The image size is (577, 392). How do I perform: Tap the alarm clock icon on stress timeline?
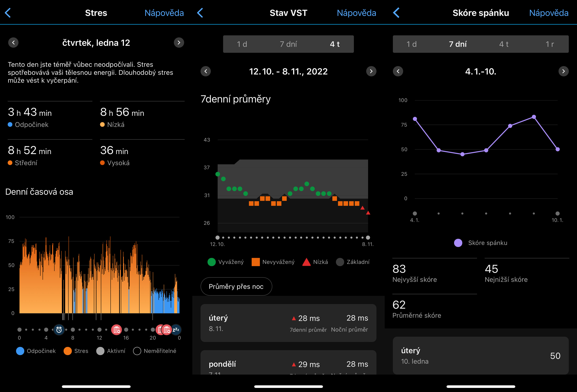click(59, 330)
